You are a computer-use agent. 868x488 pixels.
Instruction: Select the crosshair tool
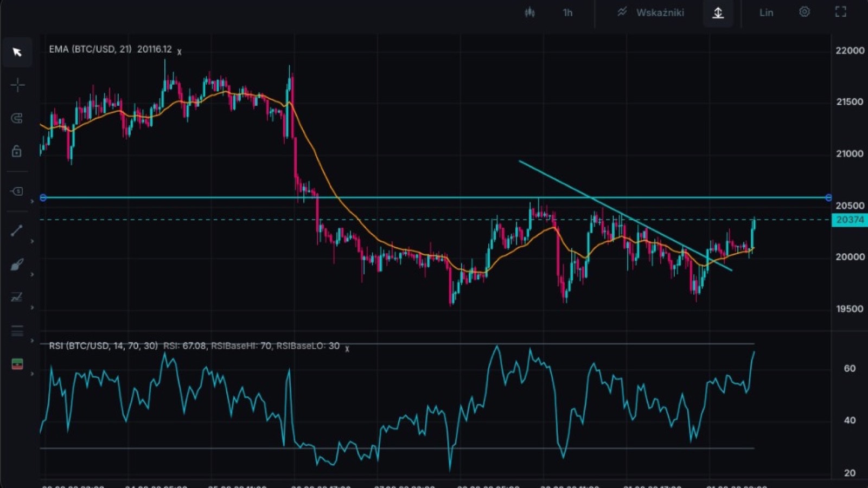click(x=17, y=85)
